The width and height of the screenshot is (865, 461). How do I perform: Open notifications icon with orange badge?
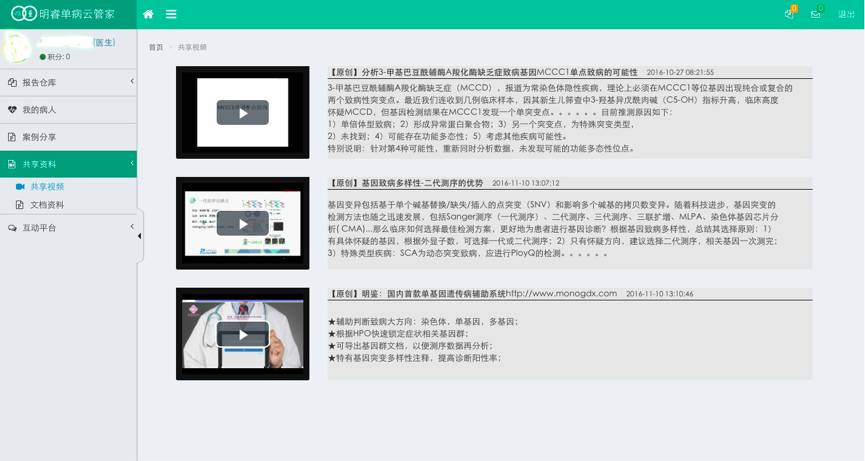click(789, 14)
